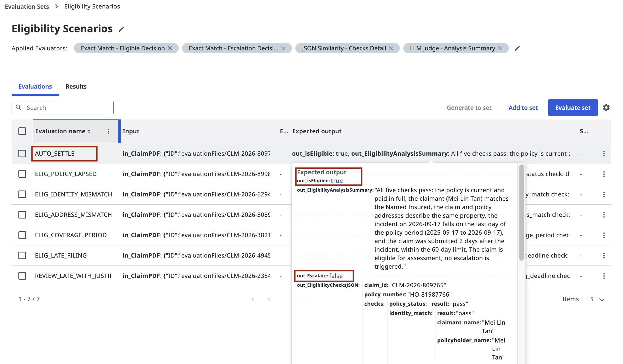Open Evaluation name column options menu

tap(108, 131)
